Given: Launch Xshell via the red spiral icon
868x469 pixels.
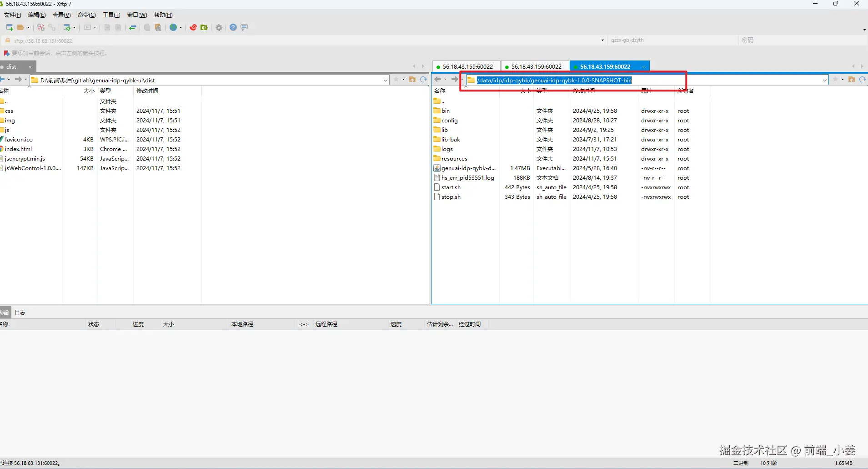Looking at the screenshot, I should (193, 27).
